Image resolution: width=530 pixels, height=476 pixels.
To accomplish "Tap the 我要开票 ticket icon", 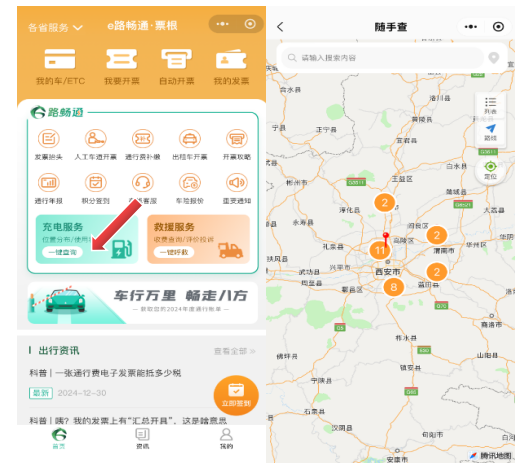I will (122, 59).
